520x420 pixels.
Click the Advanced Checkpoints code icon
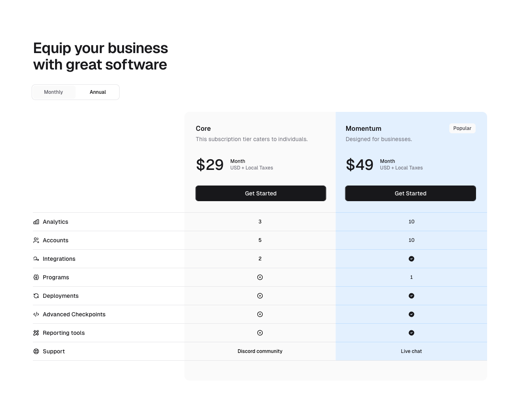[36, 314]
